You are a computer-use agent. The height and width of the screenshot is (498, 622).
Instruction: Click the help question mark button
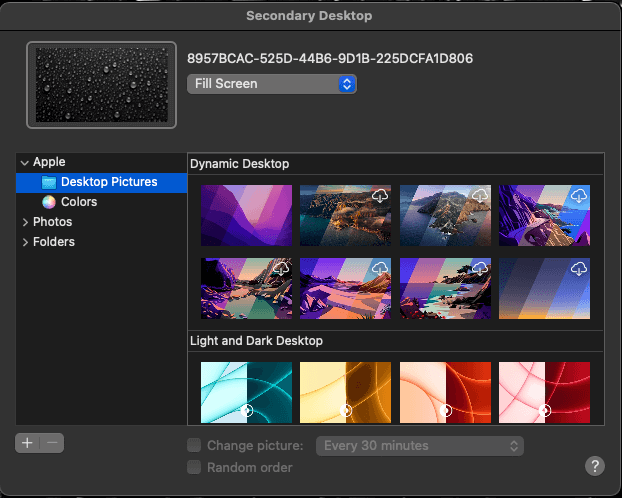[595, 466]
